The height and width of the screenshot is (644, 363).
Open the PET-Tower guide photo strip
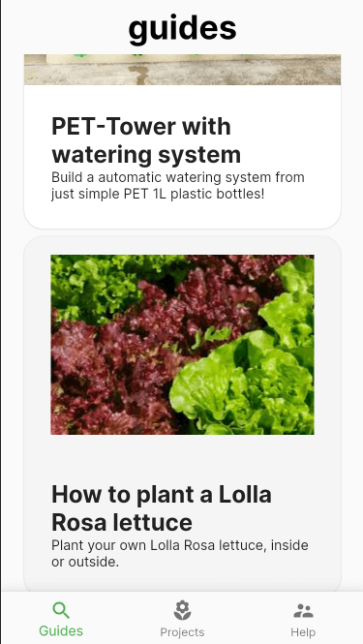pyautogui.click(x=182, y=70)
